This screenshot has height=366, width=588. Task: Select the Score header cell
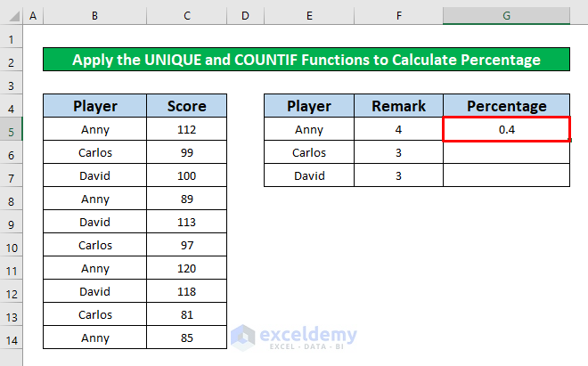(187, 106)
